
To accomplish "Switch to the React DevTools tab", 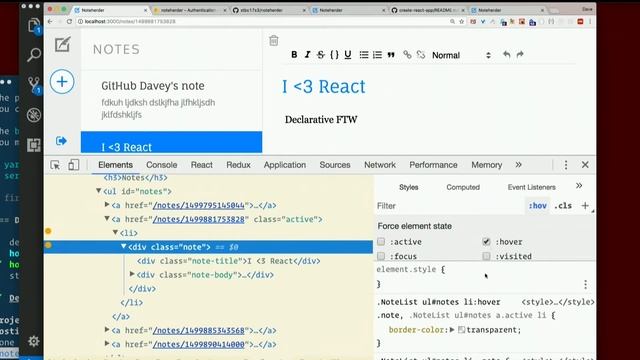I will (x=202, y=165).
